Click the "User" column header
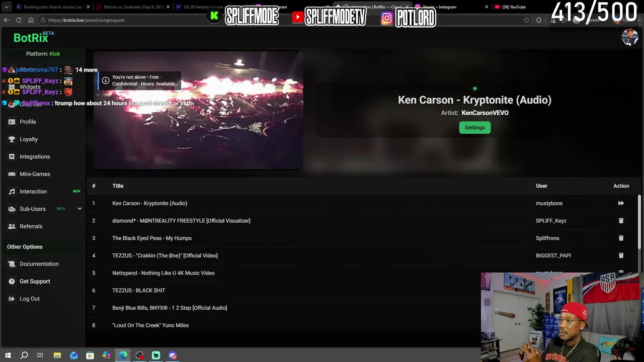Image resolution: width=644 pixels, height=362 pixels. (x=541, y=186)
